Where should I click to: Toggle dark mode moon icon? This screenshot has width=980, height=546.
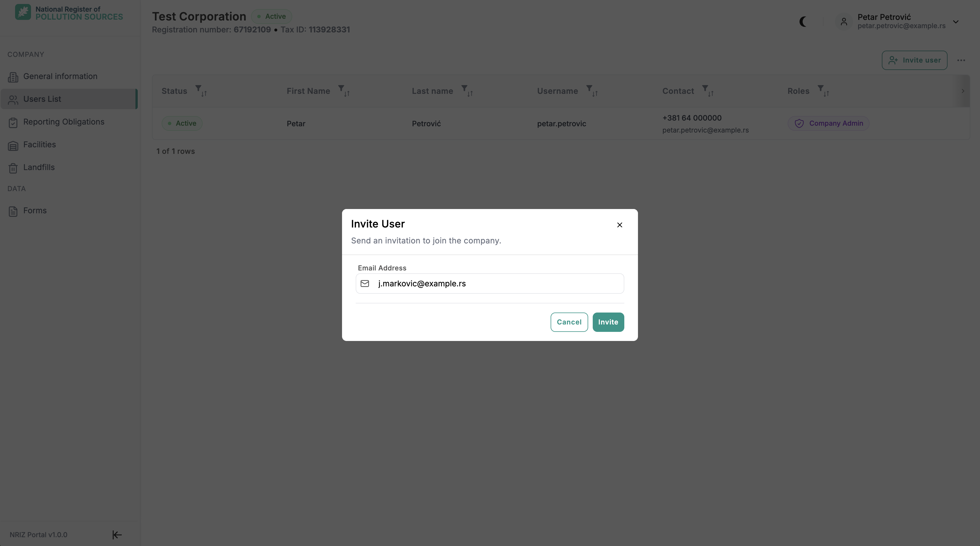coord(803,22)
